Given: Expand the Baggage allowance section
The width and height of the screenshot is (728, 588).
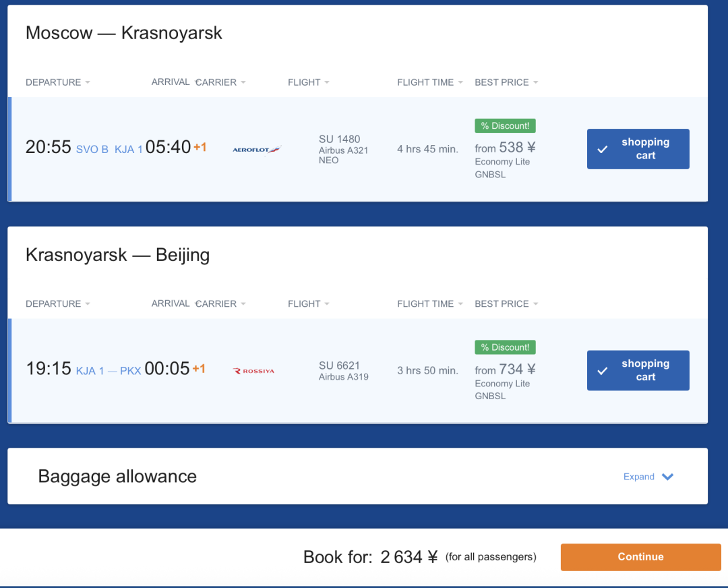Looking at the screenshot, I should pyautogui.click(x=639, y=477).
